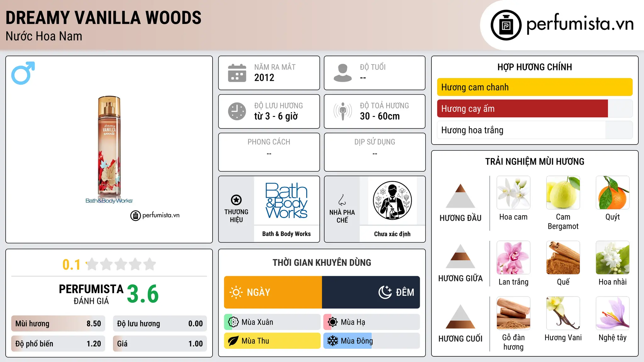Click the clock icon for Độ lưu hương
This screenshot has height=362, width=644.
(237, 111)
